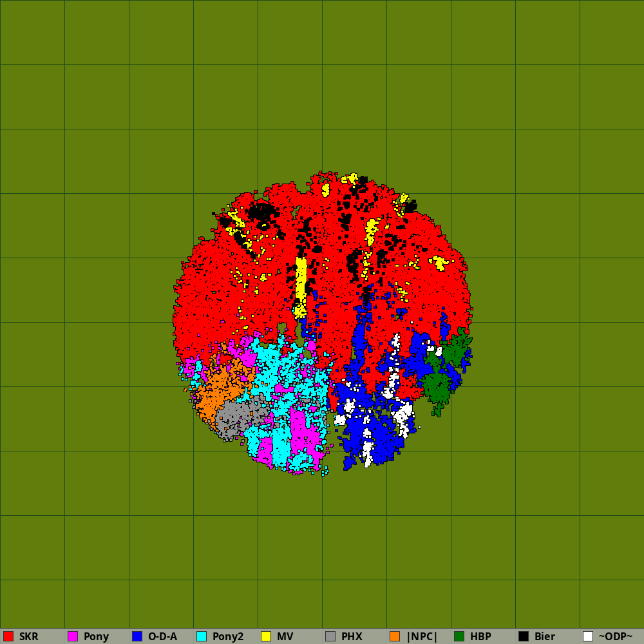Select the O-D-A legend label
644x644 pixels.
click(x=163, y=637)
